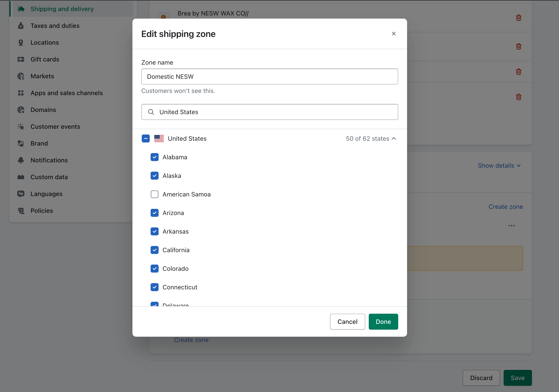Click the Cancel button in dialog

[x=347, y=322]
